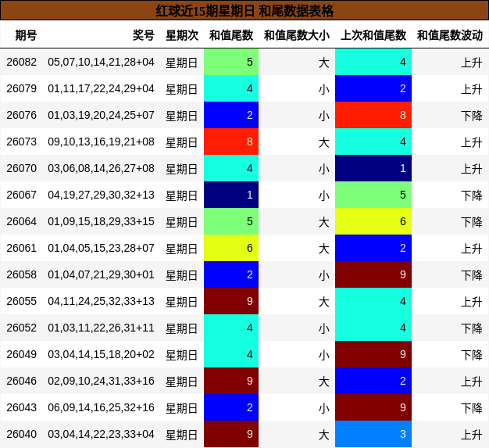This screenshot has height=448, width=489.
Task: Click winning numbers 03,04,14,22,23,33+04
Action: click(101, 434)
